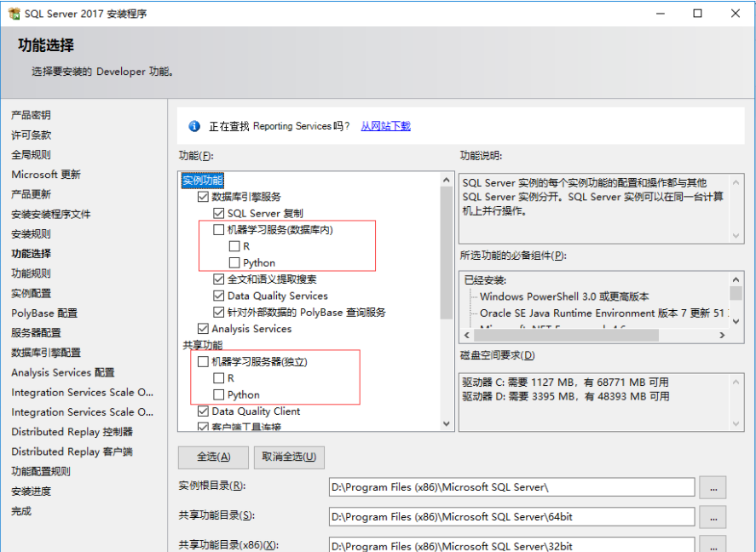Browse for the shared feature directory
756x552 pixels.
[x=713, y=516]
